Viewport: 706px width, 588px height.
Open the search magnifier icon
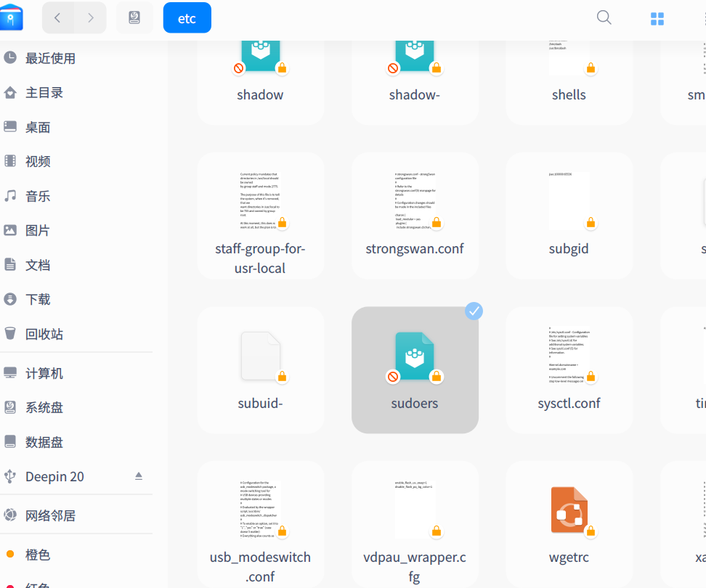tap(604, 17)
